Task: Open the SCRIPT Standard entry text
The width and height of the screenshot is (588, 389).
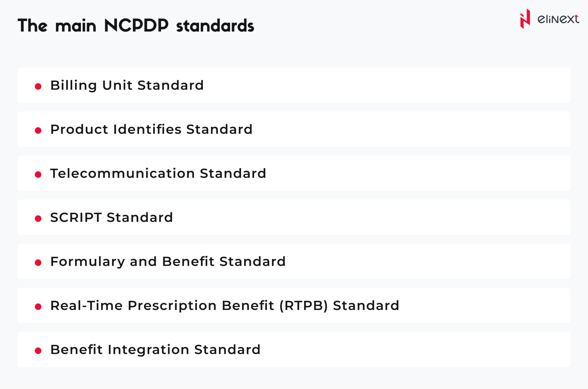Action: coord(111,218)
